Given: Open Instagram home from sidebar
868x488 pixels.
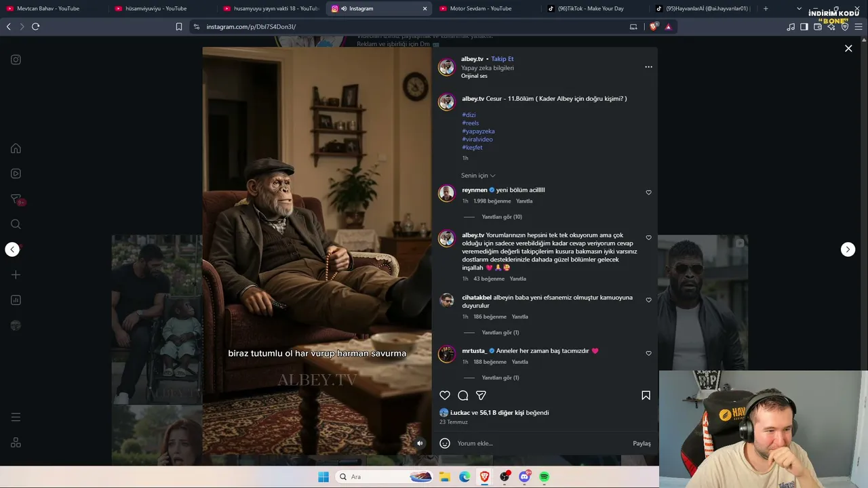Looking at the screenshot, I should [x=16, y=148].
